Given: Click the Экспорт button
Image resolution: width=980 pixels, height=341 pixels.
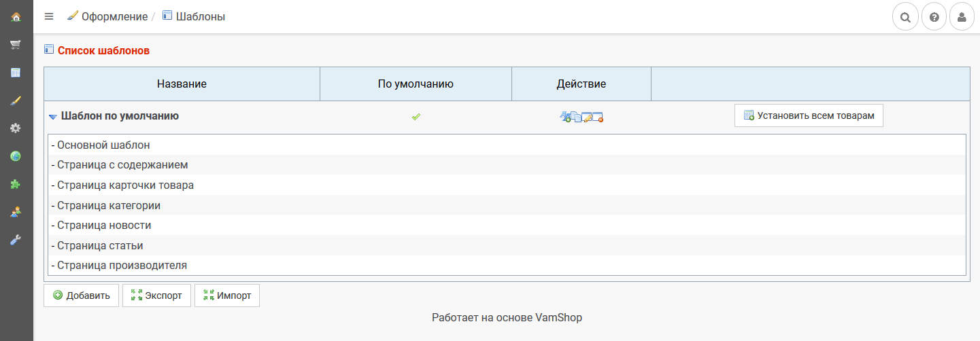Looking at the screenshot, I should [x=156, y=295].
